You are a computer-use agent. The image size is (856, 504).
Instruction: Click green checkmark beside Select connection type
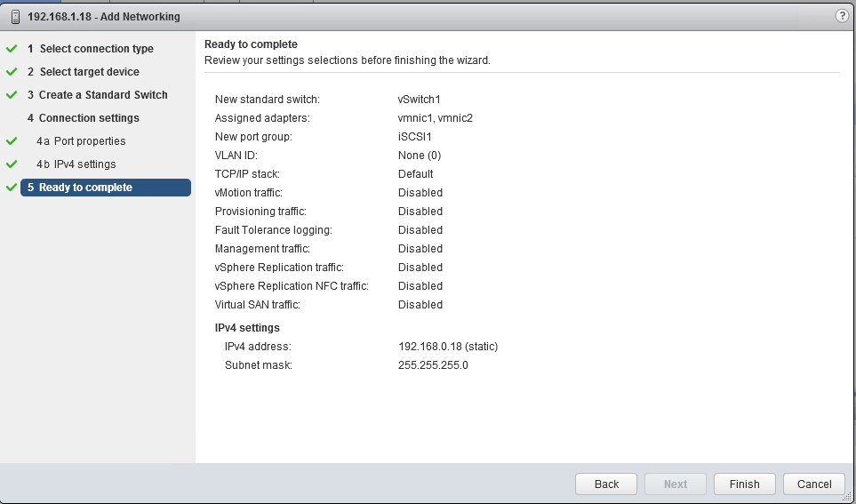pyautogui.click(x=12, y=49)
